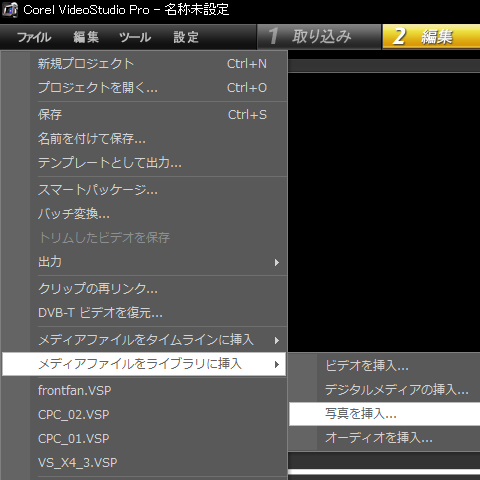480x480 pixels.
Task: Choose 名前を付けて保存...
Action: coord(144,139)
